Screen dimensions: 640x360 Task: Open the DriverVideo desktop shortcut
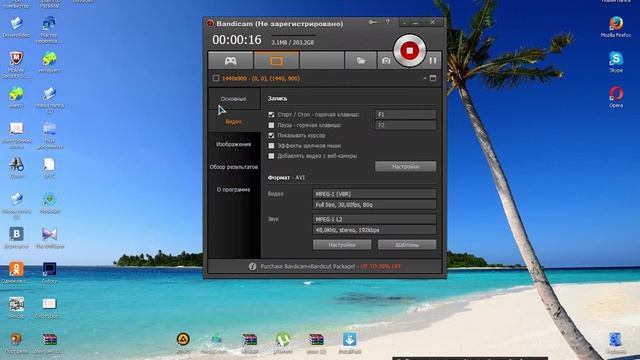(x=16, y=27)
